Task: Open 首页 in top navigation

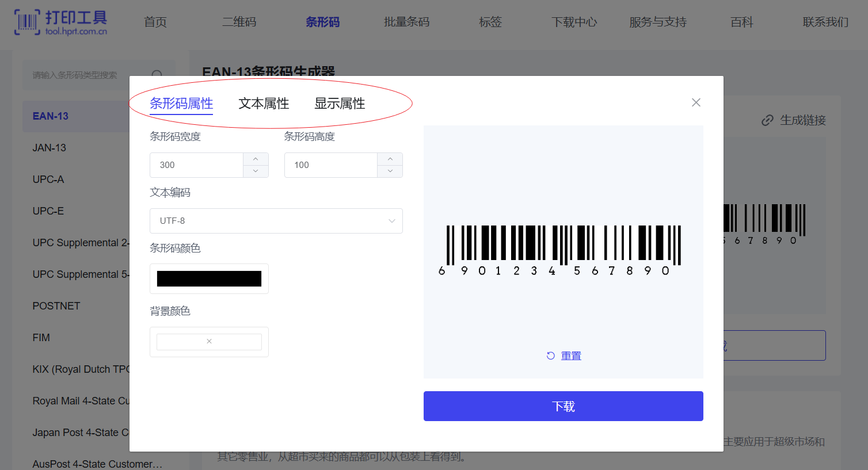Action: coord(155,22)
